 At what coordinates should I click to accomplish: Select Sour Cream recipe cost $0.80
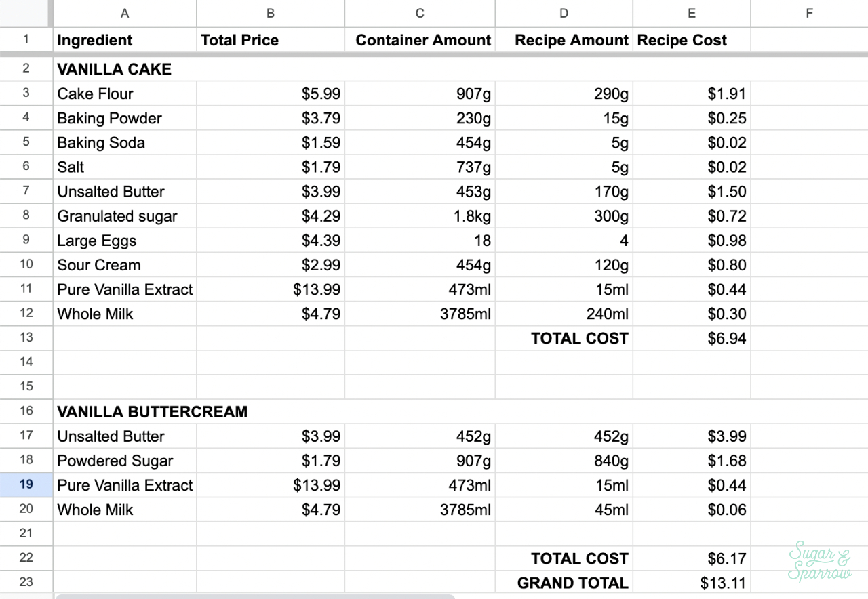click(x=691, y=265)
